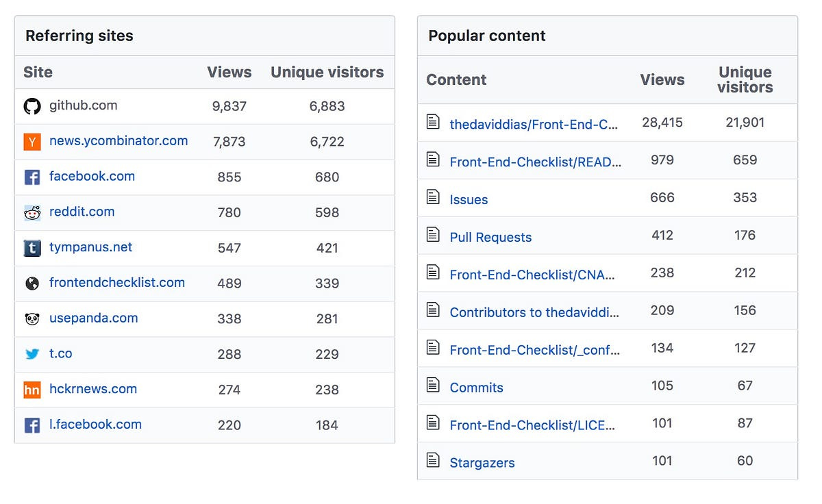The height and width of the screenshot is (504, 822).
Task: Click file icon beside Contributors to thedaviddi...
Action: [433, 310]
